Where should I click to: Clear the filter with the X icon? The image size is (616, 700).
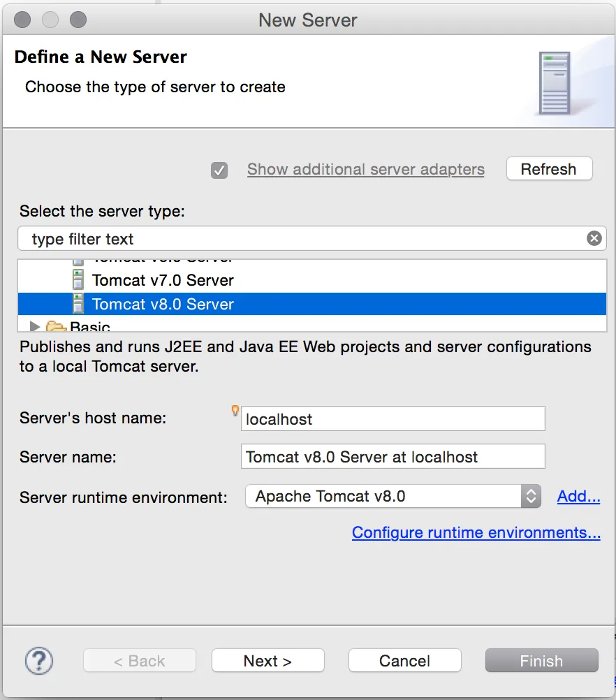click(594, 238)
